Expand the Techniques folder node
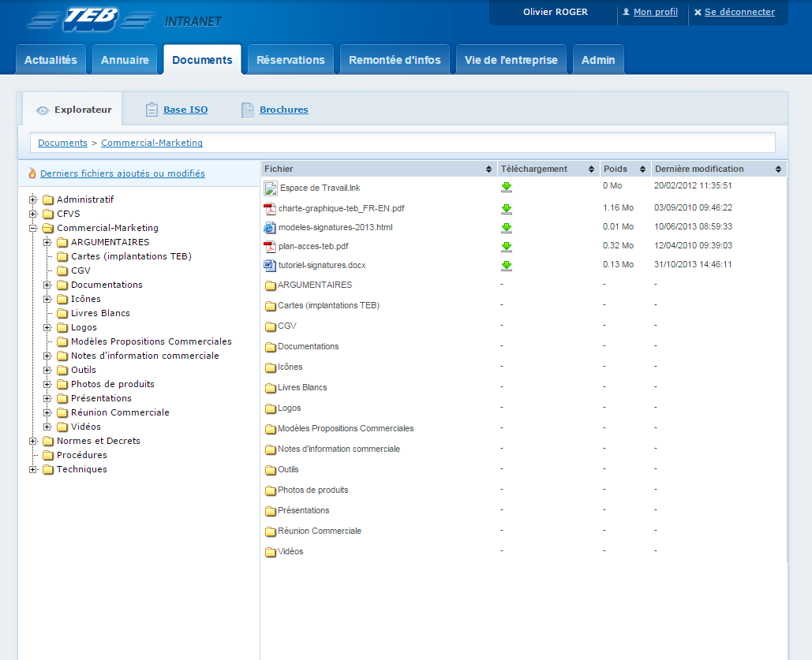812x660 pixels. [x=33, y=470]
